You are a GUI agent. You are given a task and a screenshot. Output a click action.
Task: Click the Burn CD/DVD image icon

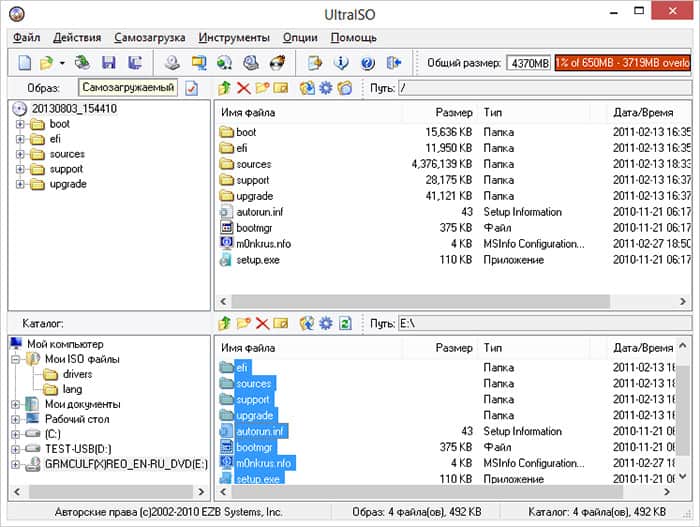point(278,63)
